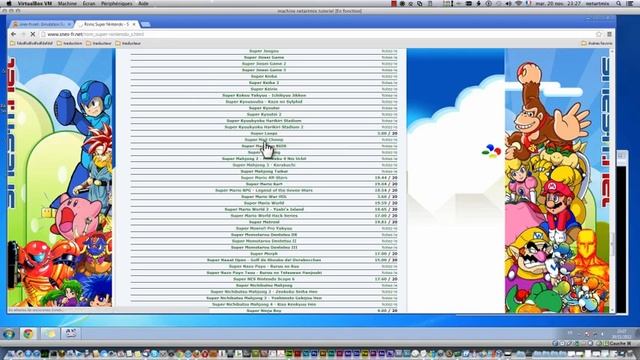Open Super Mario World 2 Yoshi's Island
The image size is (640, 360).
tap(264, 209)
